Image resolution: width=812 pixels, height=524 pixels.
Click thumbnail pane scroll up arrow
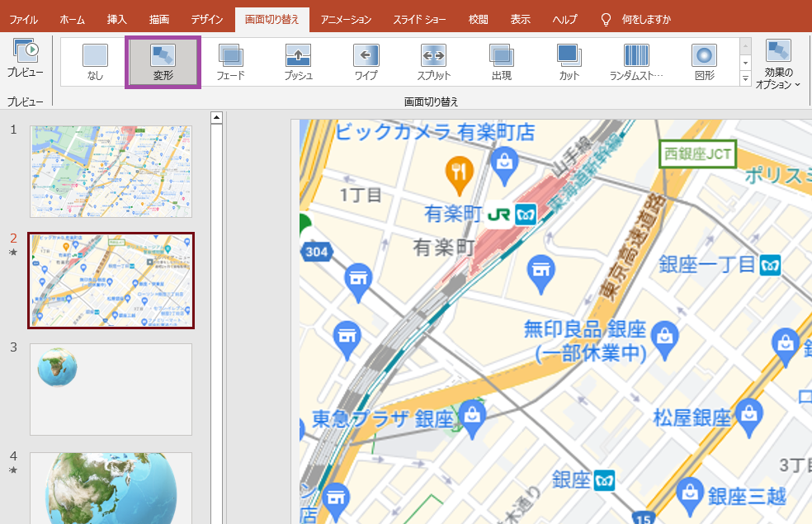point(216,117)
